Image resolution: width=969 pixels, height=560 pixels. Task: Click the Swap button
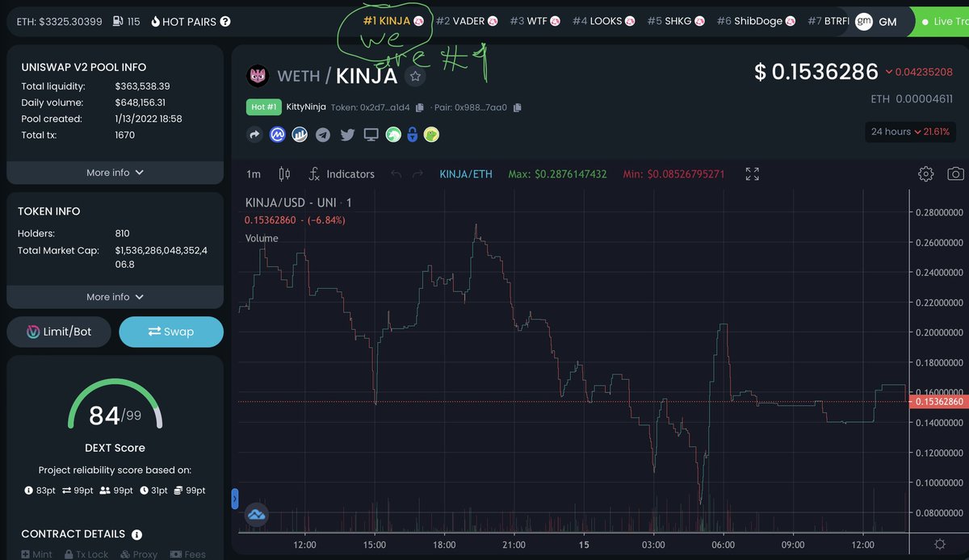(x=171, y=332)
